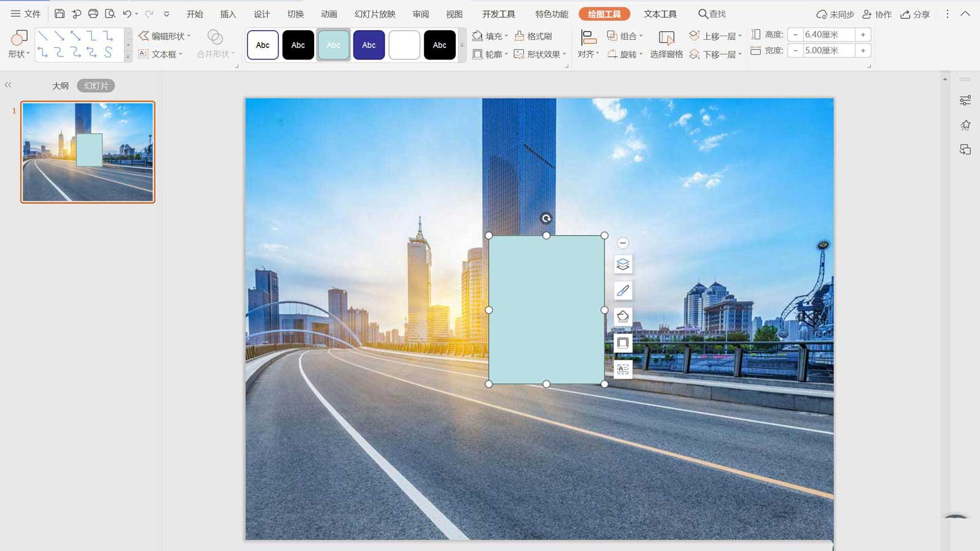The image size is (980, 551).
Task: Click the Print icon in quick toolbar
Action: [x=93, y=13]
